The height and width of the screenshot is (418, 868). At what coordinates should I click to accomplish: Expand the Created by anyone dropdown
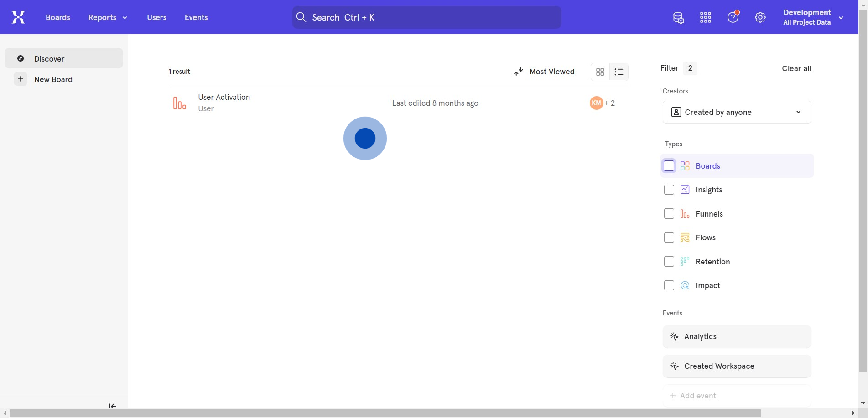pyautogui.click(x=736, y=112)
